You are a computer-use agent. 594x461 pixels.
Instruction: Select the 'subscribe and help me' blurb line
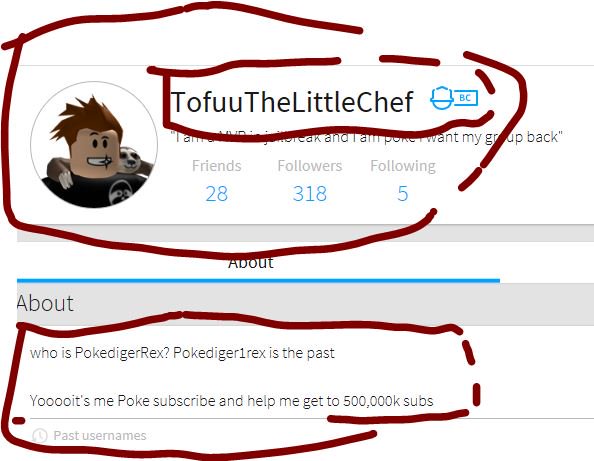tap(231, 401)
